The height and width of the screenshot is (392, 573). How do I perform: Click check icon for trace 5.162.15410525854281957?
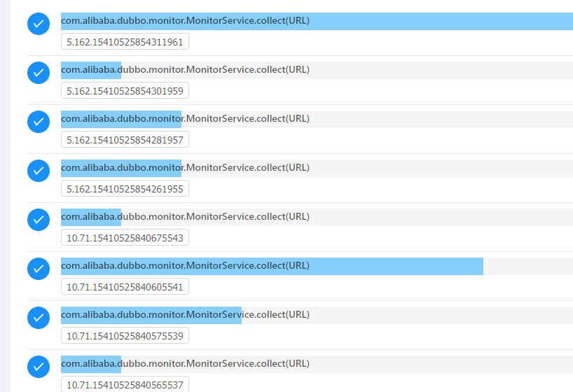[x=39, y=122]
